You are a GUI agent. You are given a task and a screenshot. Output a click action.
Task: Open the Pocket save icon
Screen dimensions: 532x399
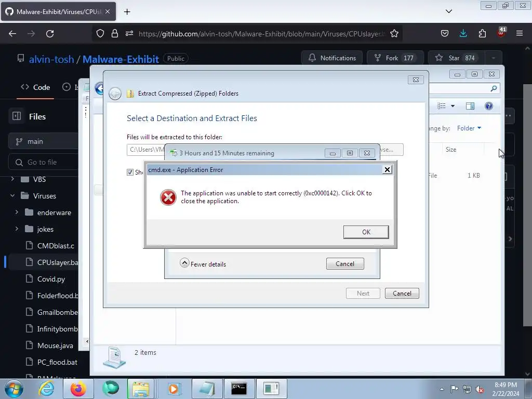[445, 34]
